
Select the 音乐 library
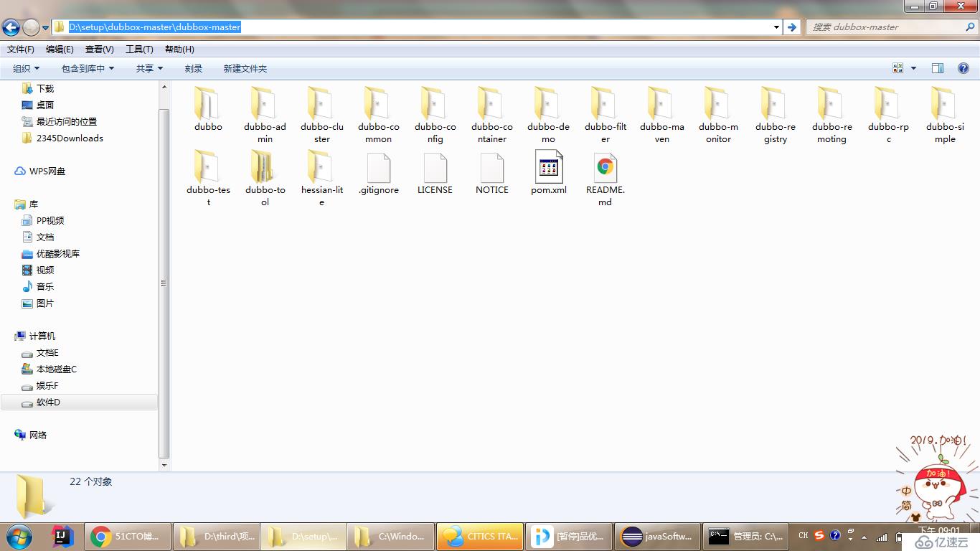click(x=38, y=286)
